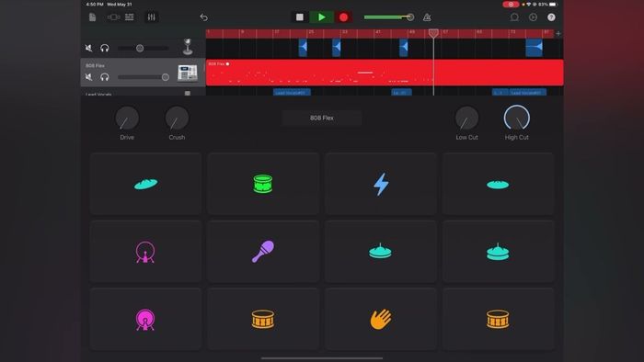Image resolution: width=644 pixels, height=362 pixels.
Task: Select the first Lead Vocals region
Action: (x=292, y=93)
